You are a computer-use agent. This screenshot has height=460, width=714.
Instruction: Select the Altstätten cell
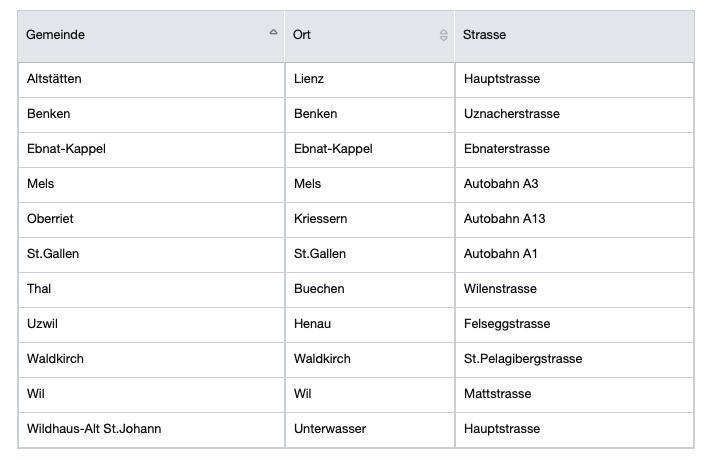tap(55, 79)
